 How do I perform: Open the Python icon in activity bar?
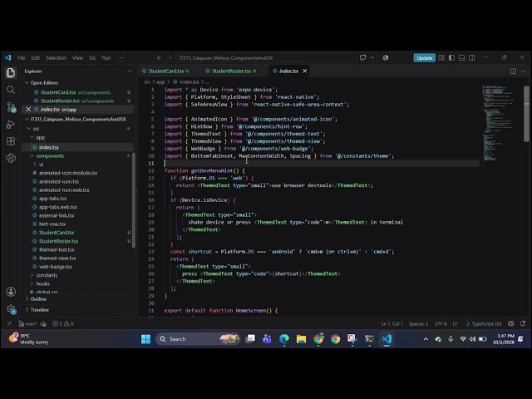pos(11,158)
